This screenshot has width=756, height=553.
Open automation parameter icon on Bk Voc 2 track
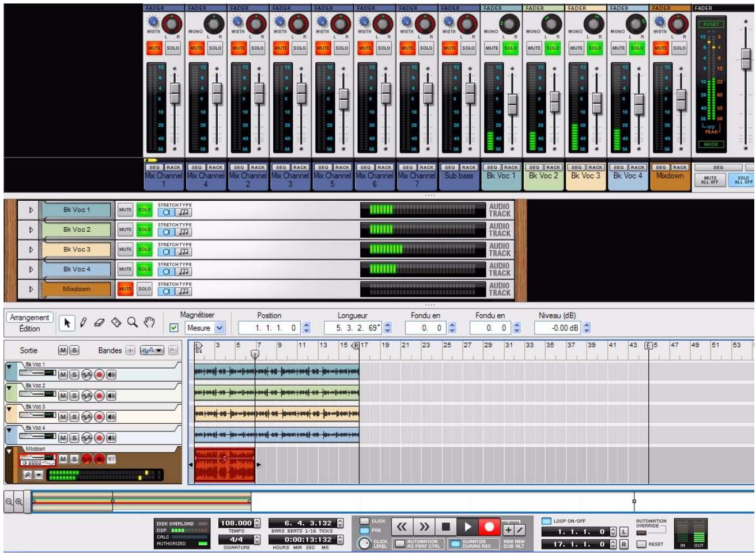(x=86, y=396)
